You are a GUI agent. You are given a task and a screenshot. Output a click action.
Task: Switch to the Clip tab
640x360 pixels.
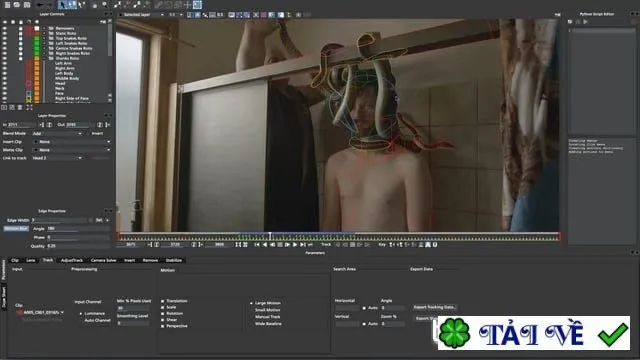pos(15,260)
